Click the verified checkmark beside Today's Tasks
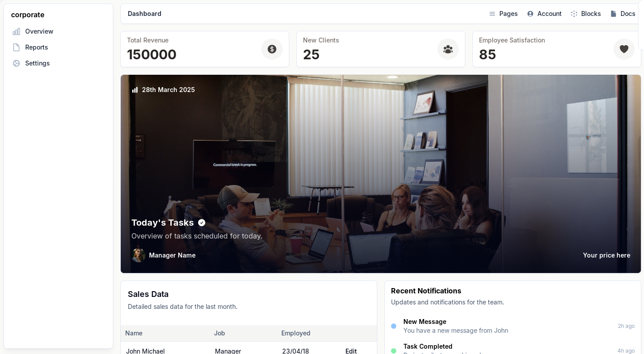Viewport: 644px width, 354px height. pyautogui.click(x=202, y=223)
